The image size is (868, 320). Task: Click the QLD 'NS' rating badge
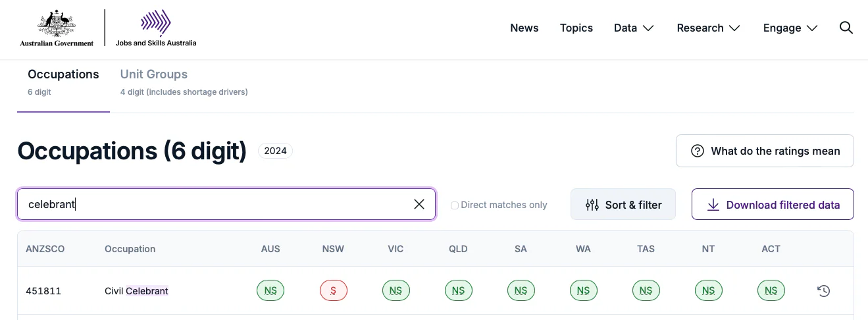459,290
